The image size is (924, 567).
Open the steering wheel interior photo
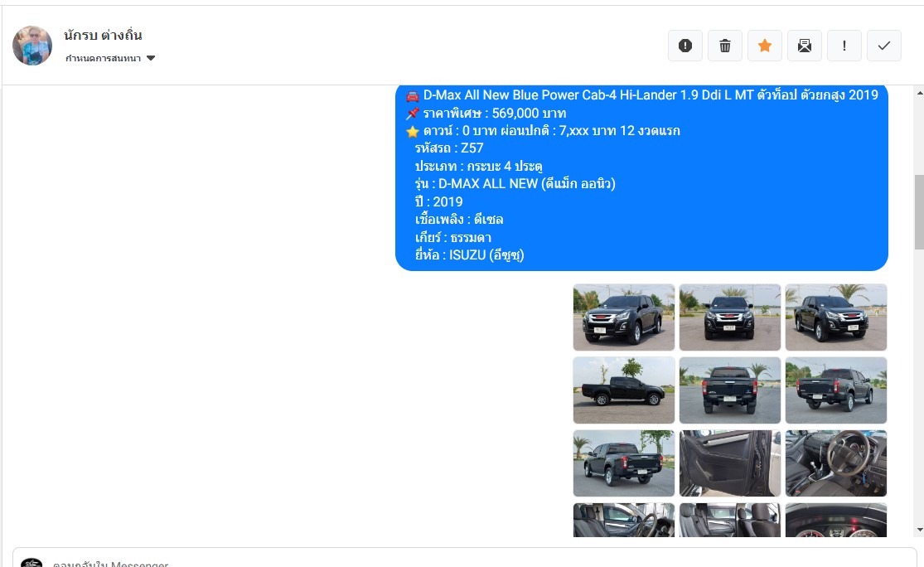coord(836,463)
